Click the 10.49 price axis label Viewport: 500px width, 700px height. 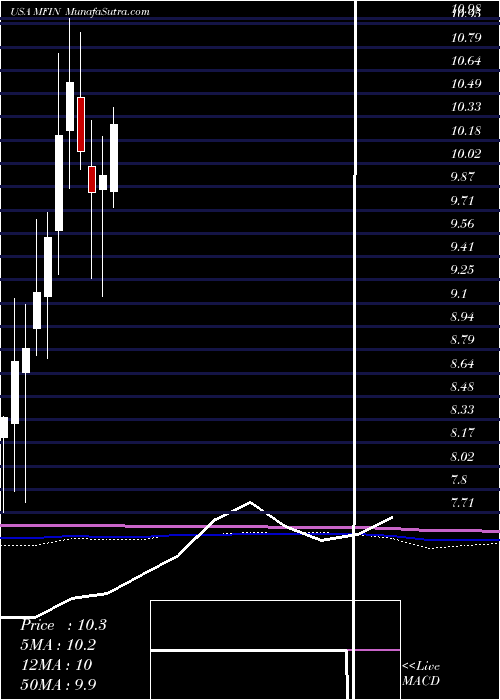[466, 83]
